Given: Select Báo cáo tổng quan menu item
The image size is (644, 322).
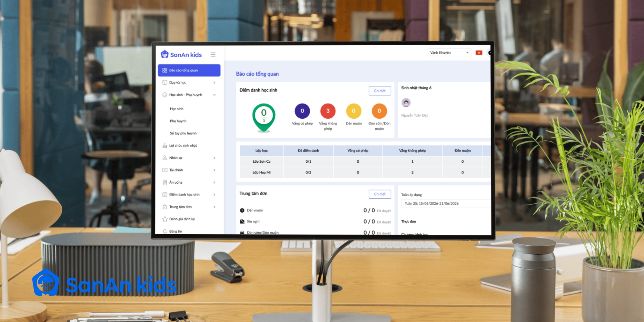Looking at the screenshot, I should [x=189, y=70].
